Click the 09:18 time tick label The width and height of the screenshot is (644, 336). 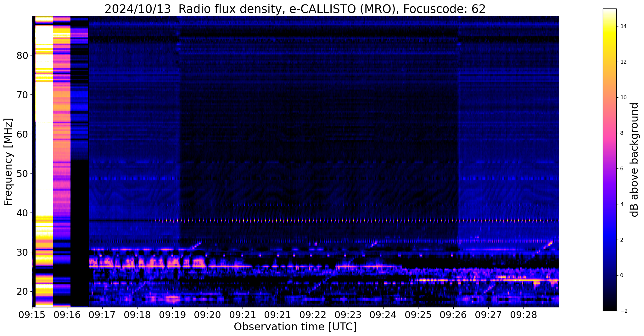coord(137,315)
